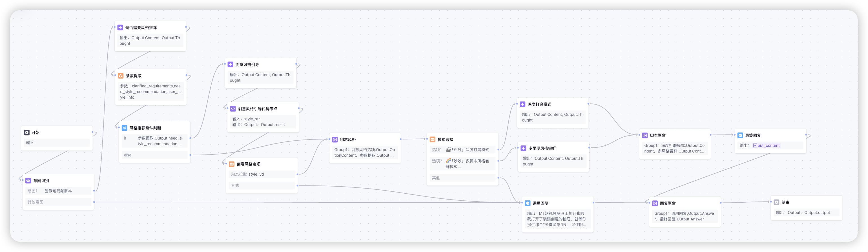The width and height of the screenshot is (868, 252).
Task: Click the 模式选择 node icon
Action: tap(433, 140)
